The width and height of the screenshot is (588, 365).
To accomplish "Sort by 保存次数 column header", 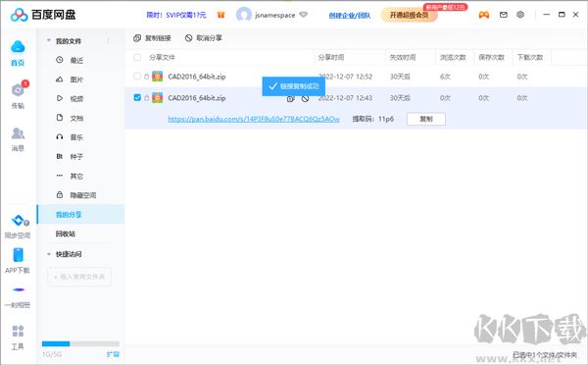I will point(492,57).
